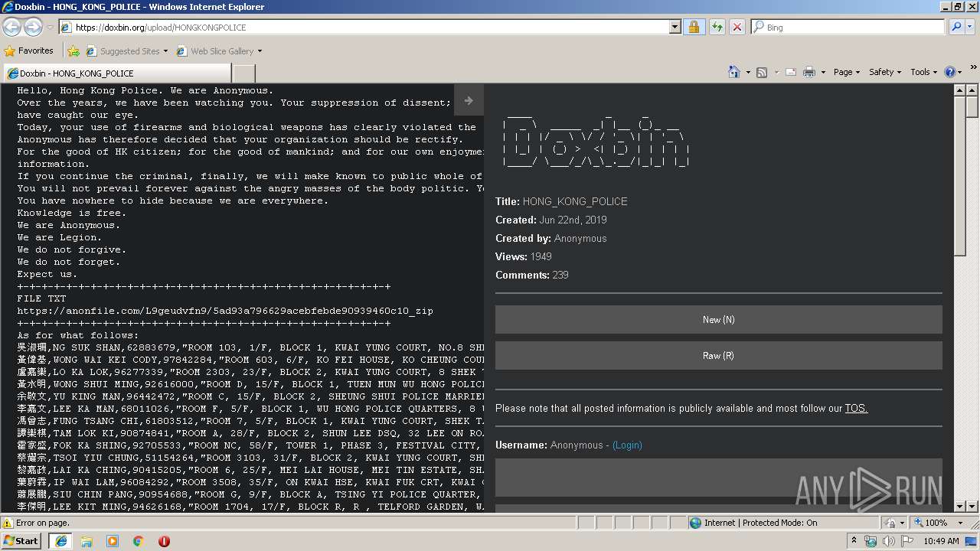Screen dimensions: 980x551
Task: Click the Forward navigation arrow
Action: point(33,28)
